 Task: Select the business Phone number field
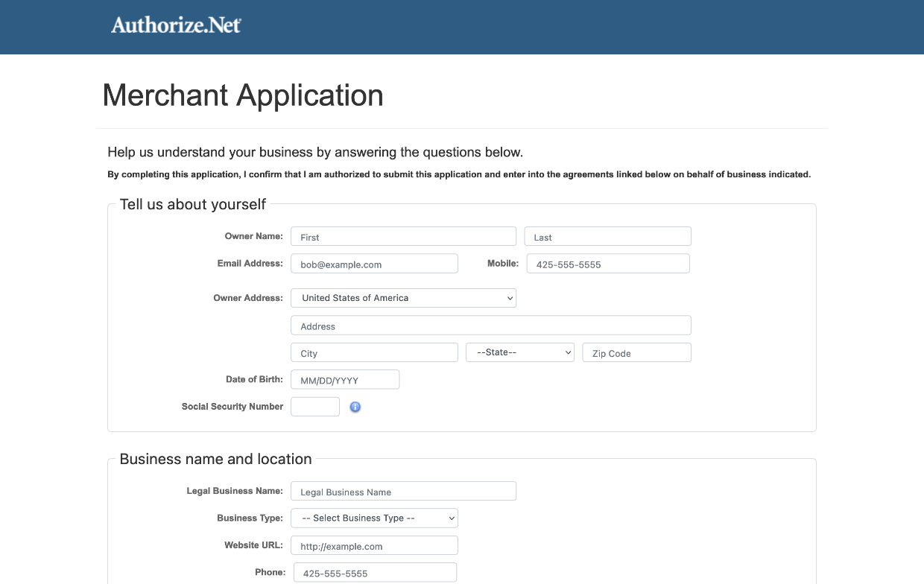coord(374,571)
